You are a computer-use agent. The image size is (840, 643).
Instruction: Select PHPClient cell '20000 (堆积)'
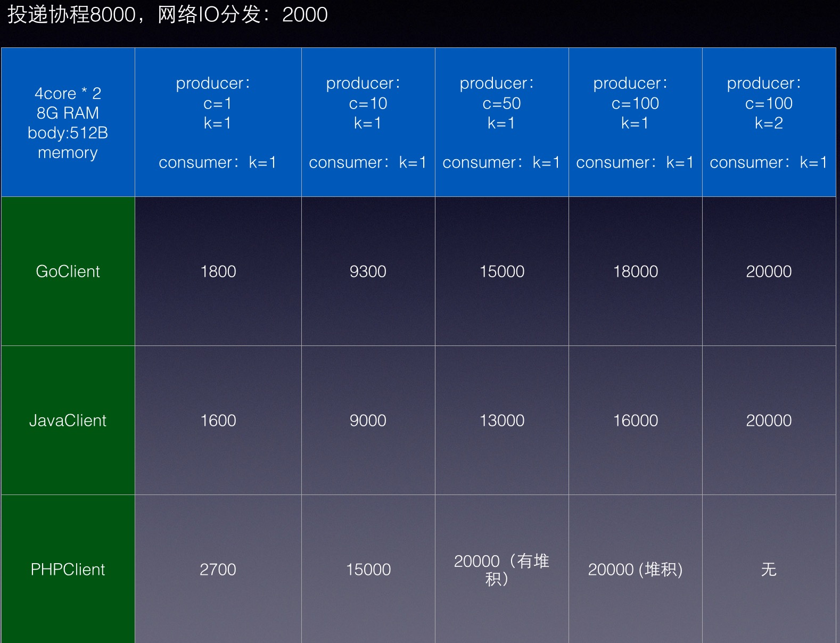[635, 570]
